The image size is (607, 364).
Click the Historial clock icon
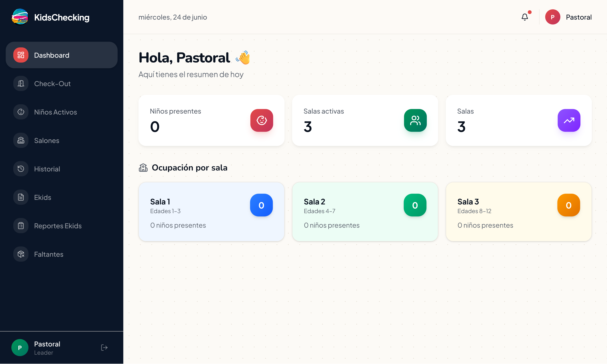[x=21, y=169]
